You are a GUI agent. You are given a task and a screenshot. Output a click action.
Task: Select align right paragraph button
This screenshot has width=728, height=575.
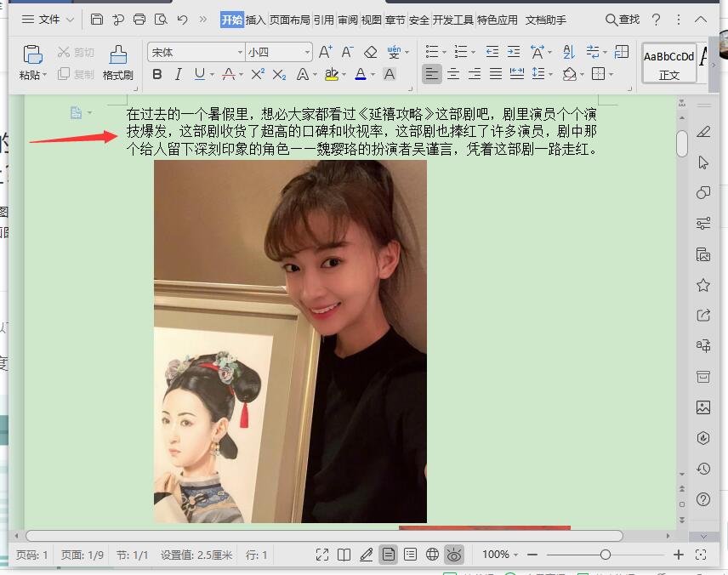(x=475, y=74)
